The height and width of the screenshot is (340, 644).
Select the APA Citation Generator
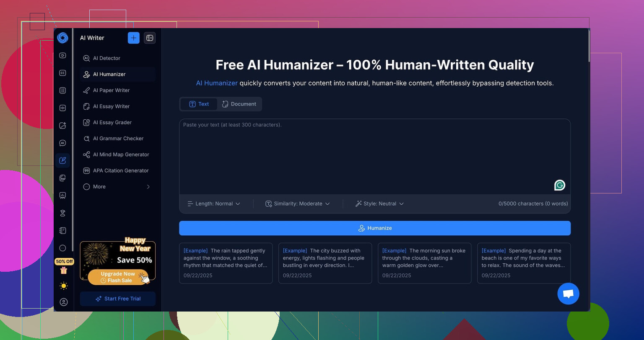pyautogui.click(x=119, y=170)
